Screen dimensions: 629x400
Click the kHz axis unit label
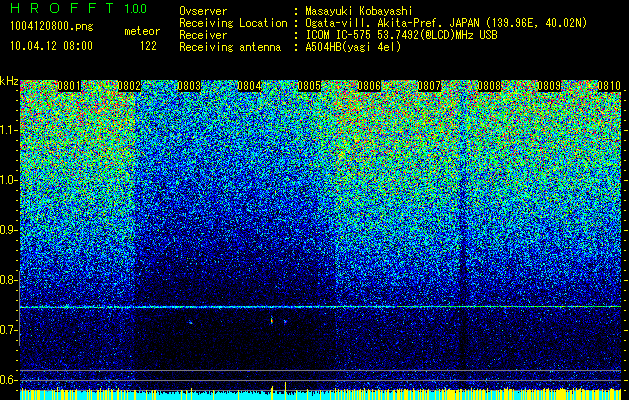(x=9, y=81)
